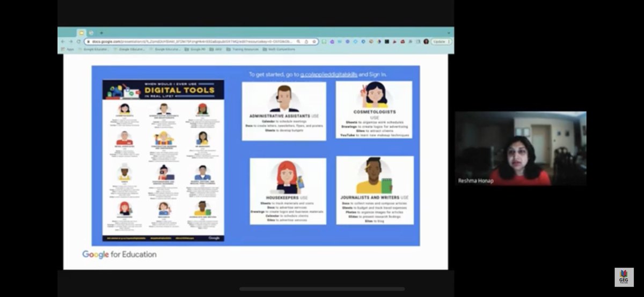The image size is (644, 297).
Task: Select the Journalists and Writers card
Action: (375, 190)
